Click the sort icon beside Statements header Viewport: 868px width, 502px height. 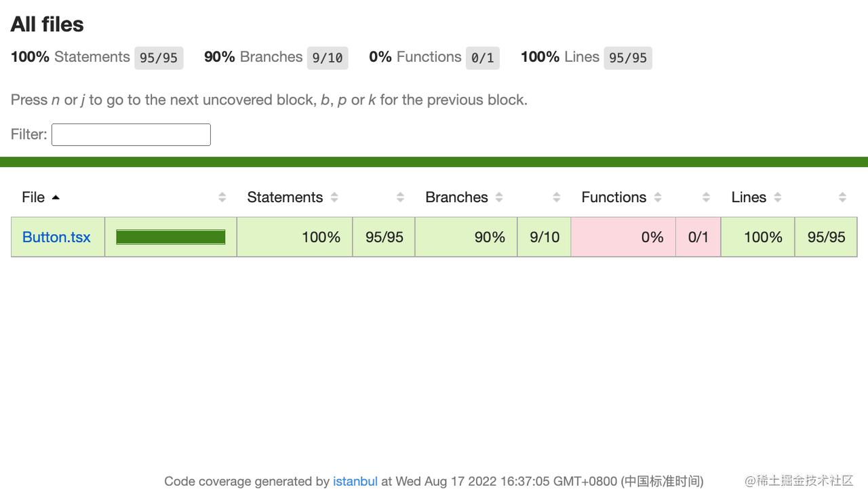point(334,197)
